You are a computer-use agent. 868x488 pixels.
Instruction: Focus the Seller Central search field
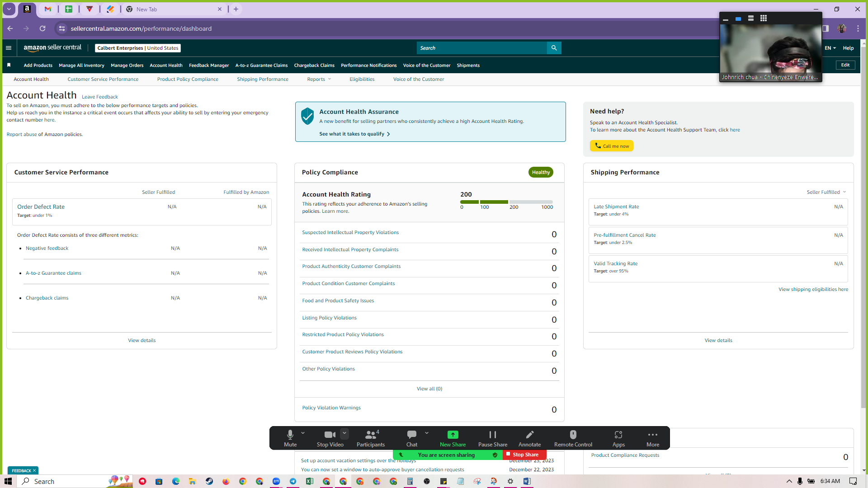click(482, 48)
